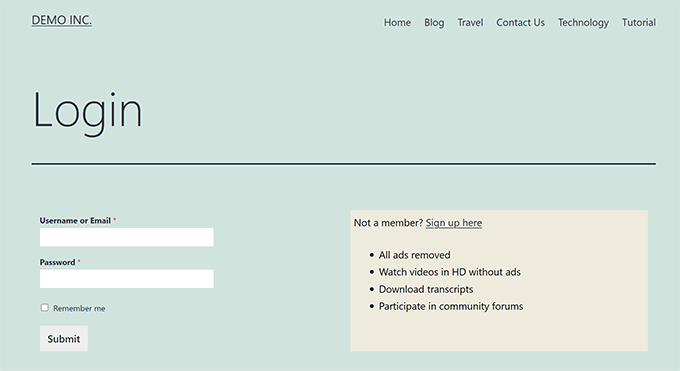Click the 'Password' field label

tap(57, 262)
